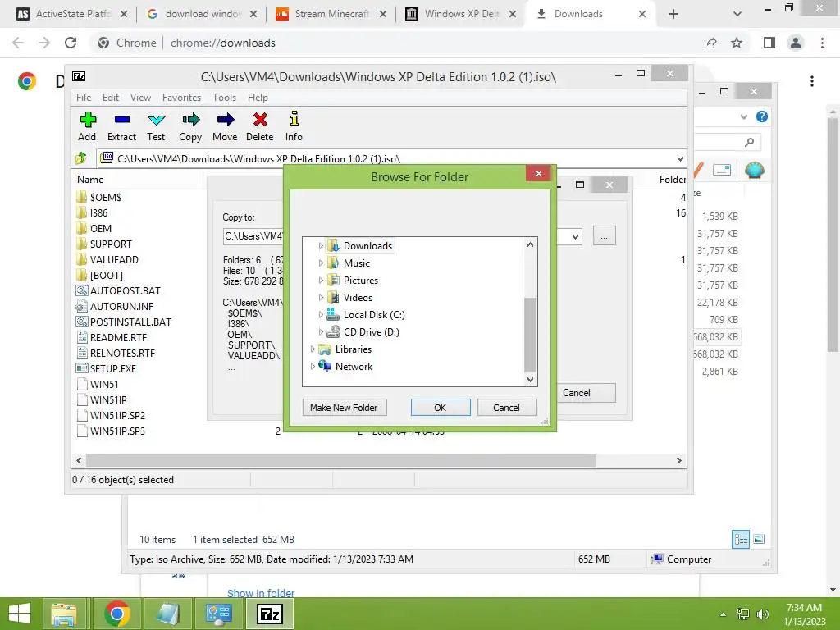The image size is (840, 630).
Task: Click the 7z logo in the window title bar
Action: click(x=79, y=76)
